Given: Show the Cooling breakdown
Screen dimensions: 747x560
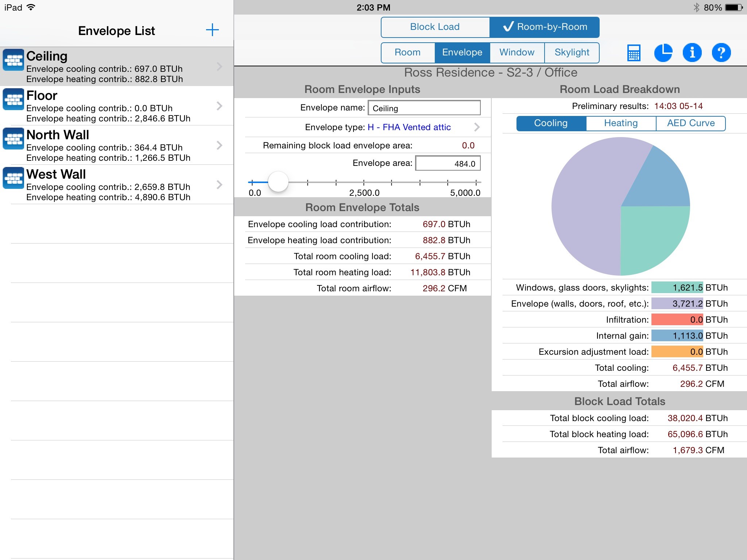Looking at the screenshot, I should pyautogui.click(x=551, y=123).
